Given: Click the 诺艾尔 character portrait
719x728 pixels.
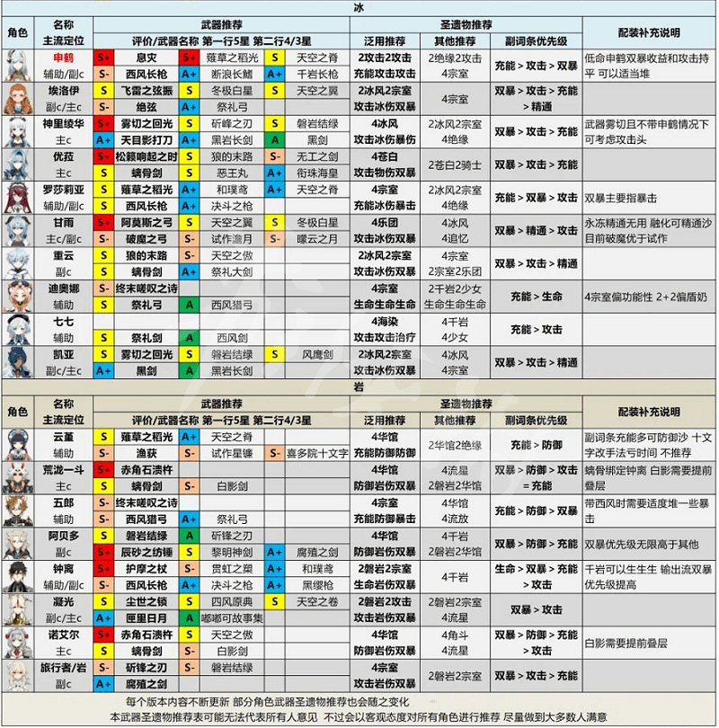Looking at the screenshot, I should click(18, 643).
